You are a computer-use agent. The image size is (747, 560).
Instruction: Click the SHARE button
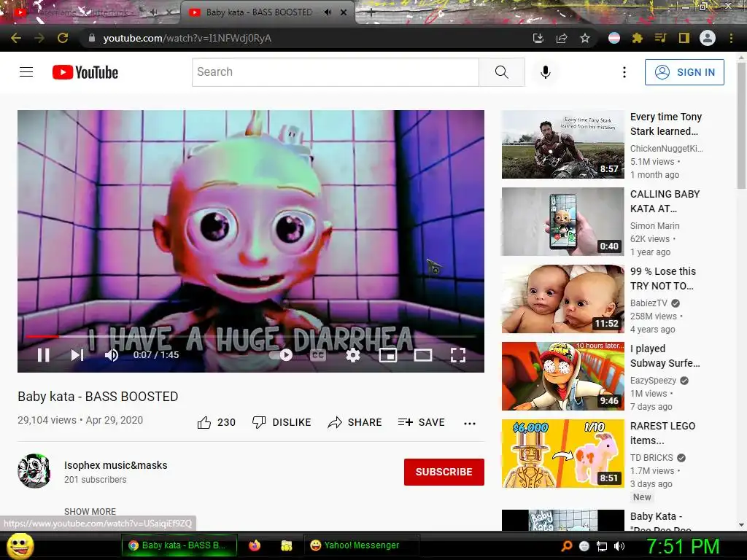pyautogui.click(x=355, y=422)
